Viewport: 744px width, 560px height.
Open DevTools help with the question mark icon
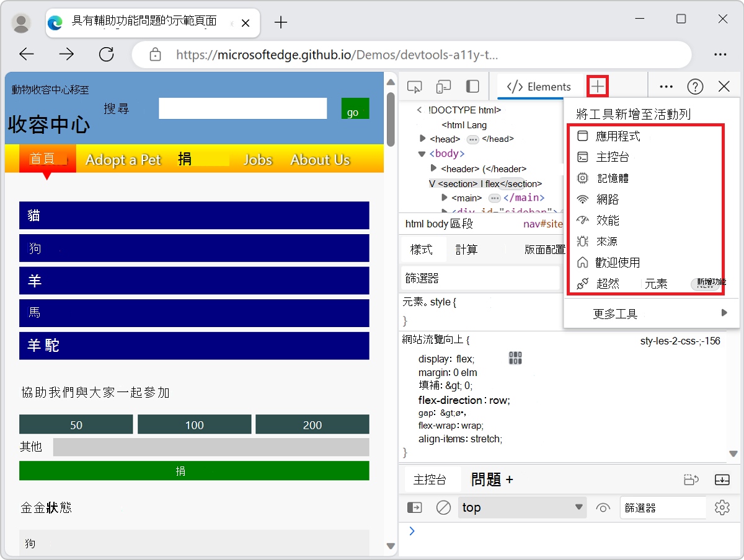[695, 87]
